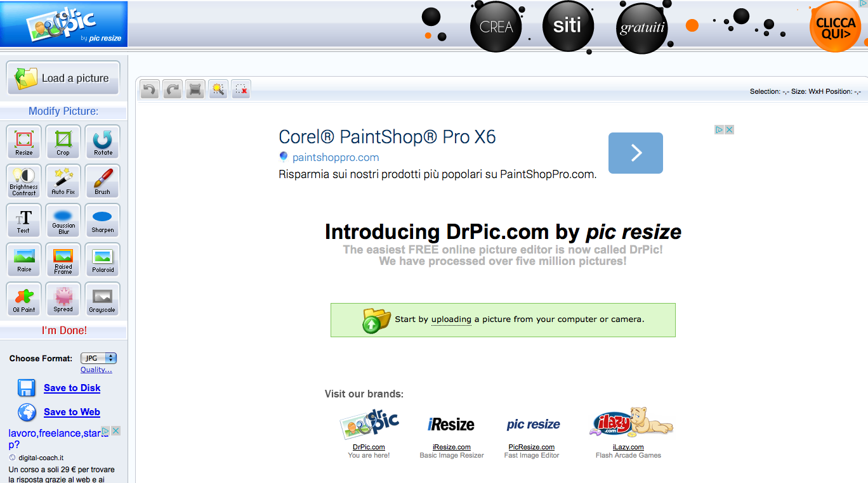This screenshot has width=868, height=483.
Task: Click the clear selection toolbar icon
Action: [x=241, y=89]
